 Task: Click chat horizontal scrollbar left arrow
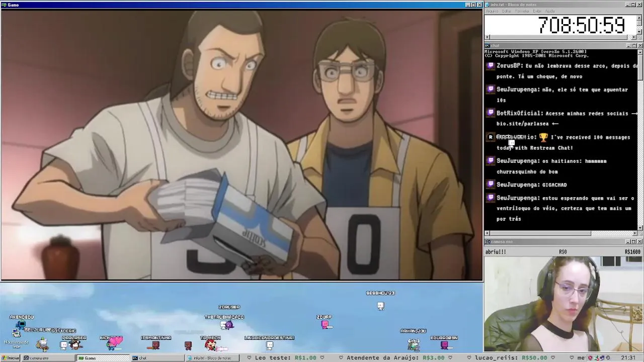click(487, 233)
